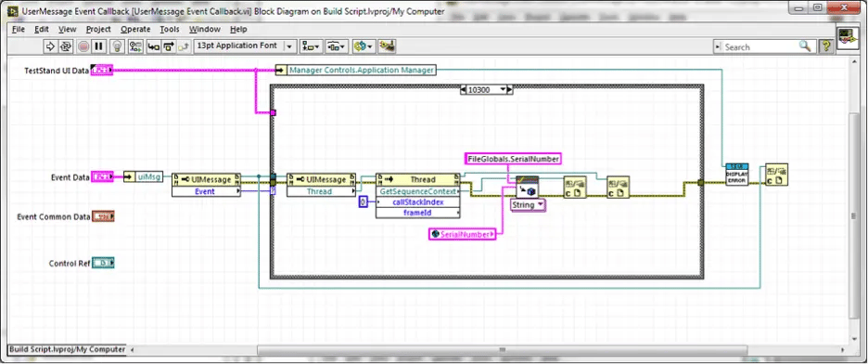Viewport: 868px width, 364px height.
Task: Click the search magnifier icon
Action: tap(805, 46)
